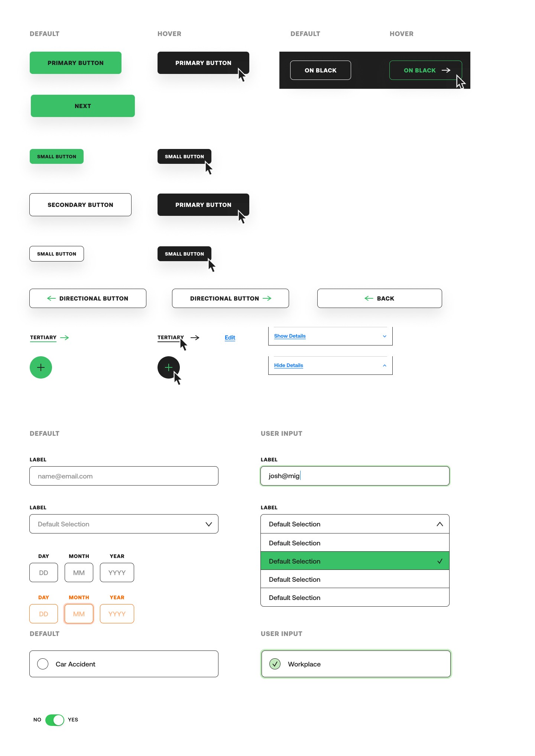Click the Edit link
This screenshot has width=535, height=756.
[x=230, y=337]
